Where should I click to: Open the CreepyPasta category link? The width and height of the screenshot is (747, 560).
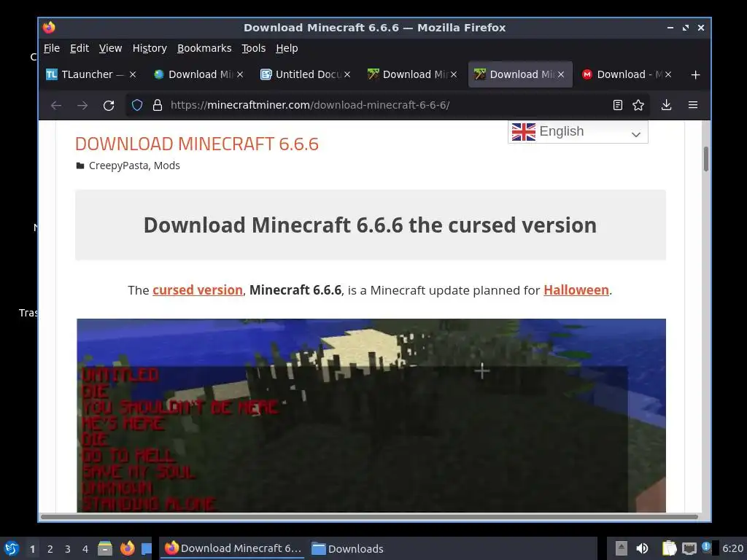click(119, 166)
